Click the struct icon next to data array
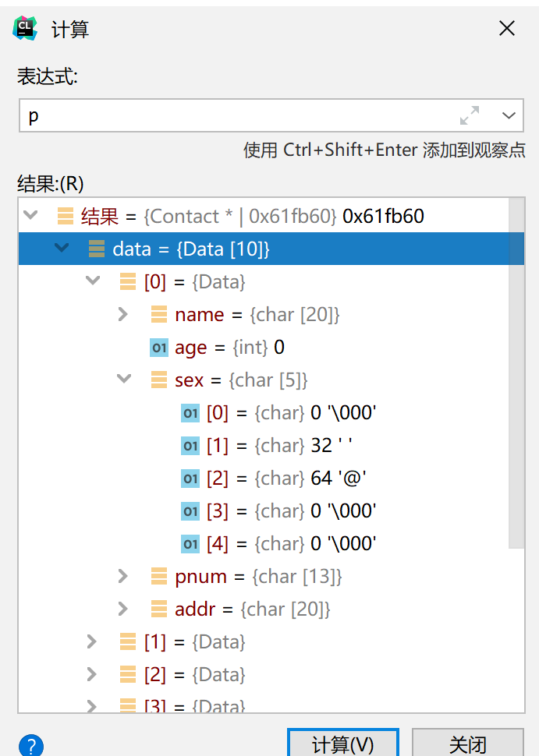This screenshot has height=756, width=539. coord(97,248)
